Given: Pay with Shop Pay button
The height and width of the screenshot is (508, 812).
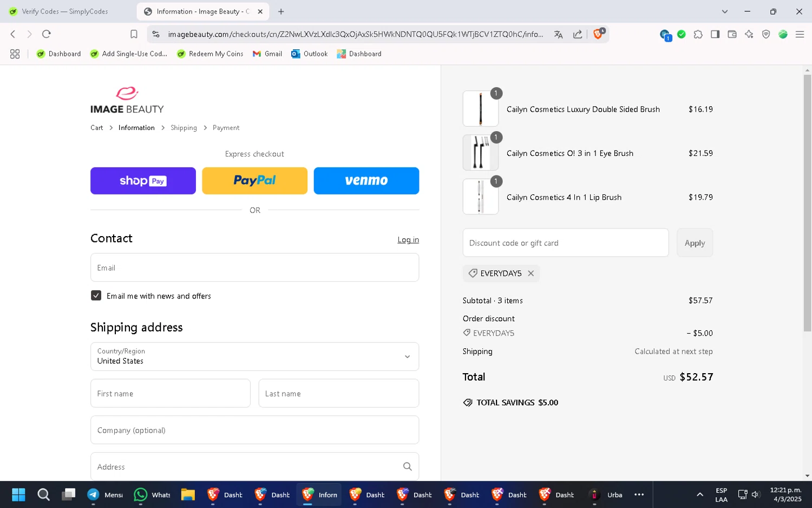Looking at the screenshot, I should (x=143, y=181).
